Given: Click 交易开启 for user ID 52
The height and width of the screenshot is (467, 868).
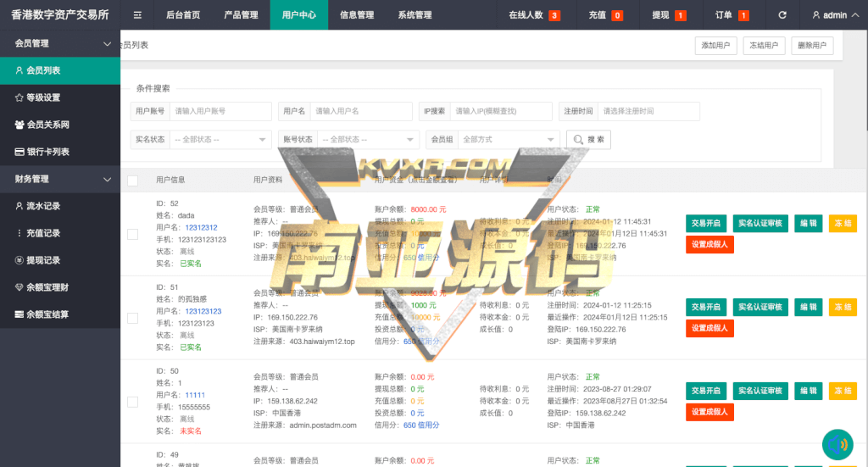Looking at the screenshot, I should pyautogui.click(x=706, y=224).
